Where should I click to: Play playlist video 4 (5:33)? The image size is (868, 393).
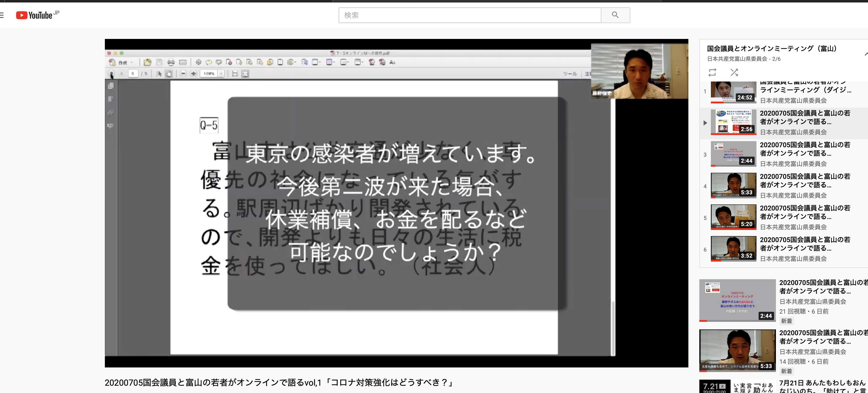pyautogui.click(x=733, y=186)
